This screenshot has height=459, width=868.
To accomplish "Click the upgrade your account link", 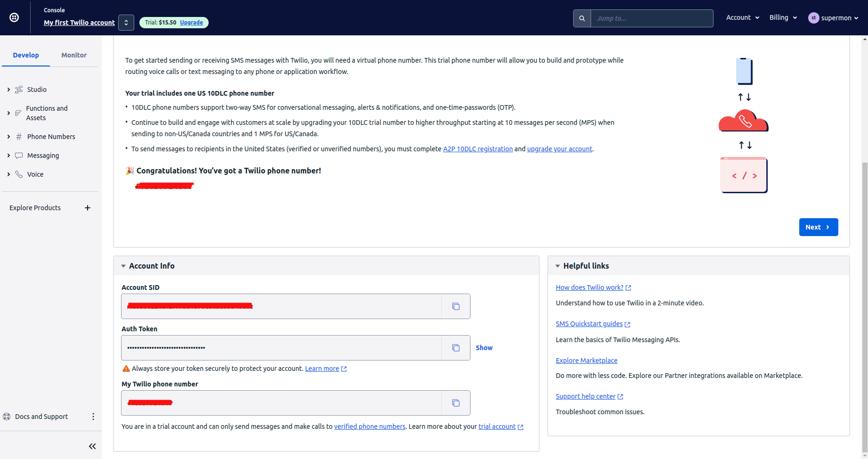I will pos(560,149).
